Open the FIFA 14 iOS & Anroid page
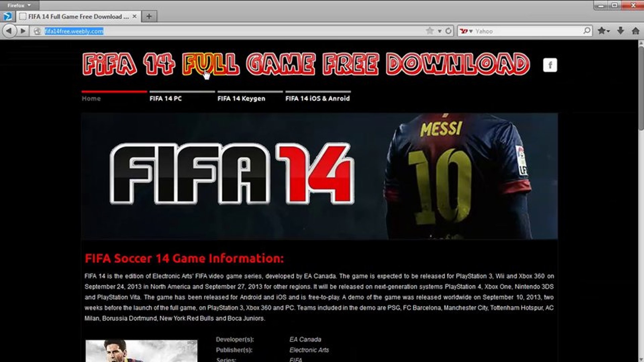644x362 pixels. pos(317,99)
